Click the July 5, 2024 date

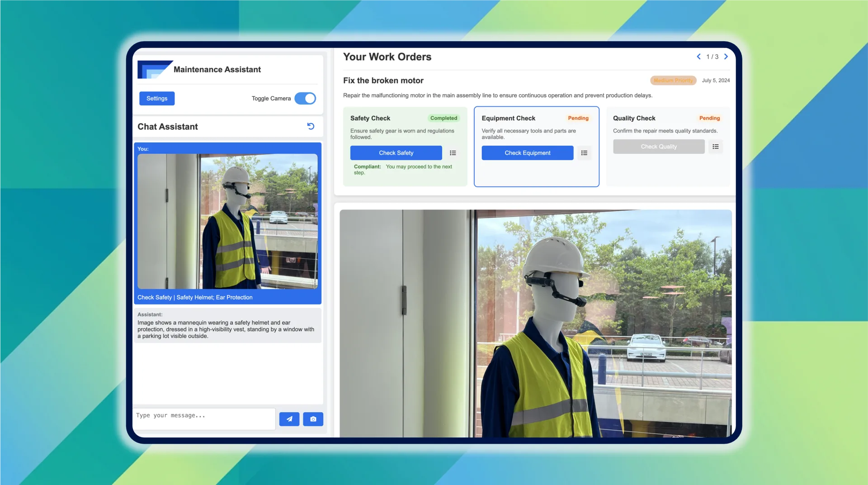tap(716, 81)
